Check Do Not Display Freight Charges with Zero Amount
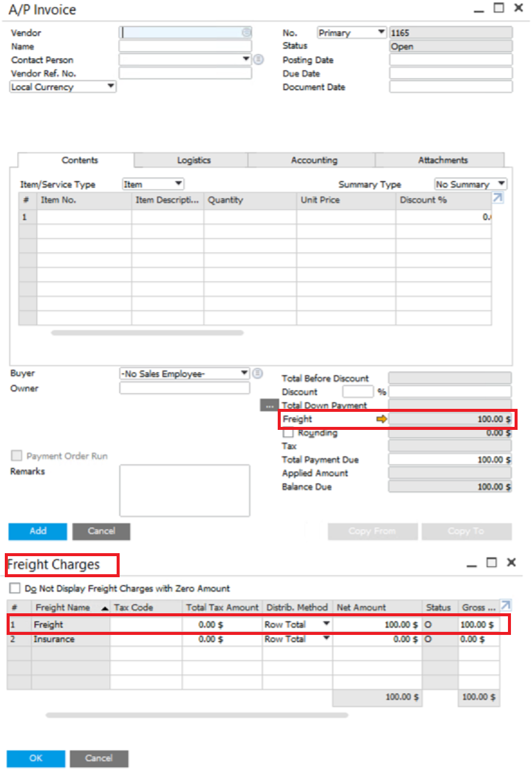 (14, 589)
